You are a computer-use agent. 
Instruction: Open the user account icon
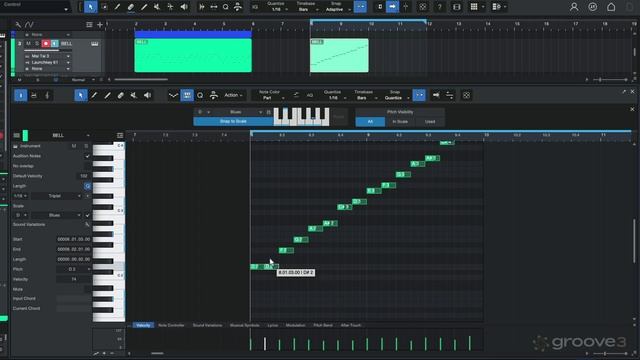click(x=574, y=7)
